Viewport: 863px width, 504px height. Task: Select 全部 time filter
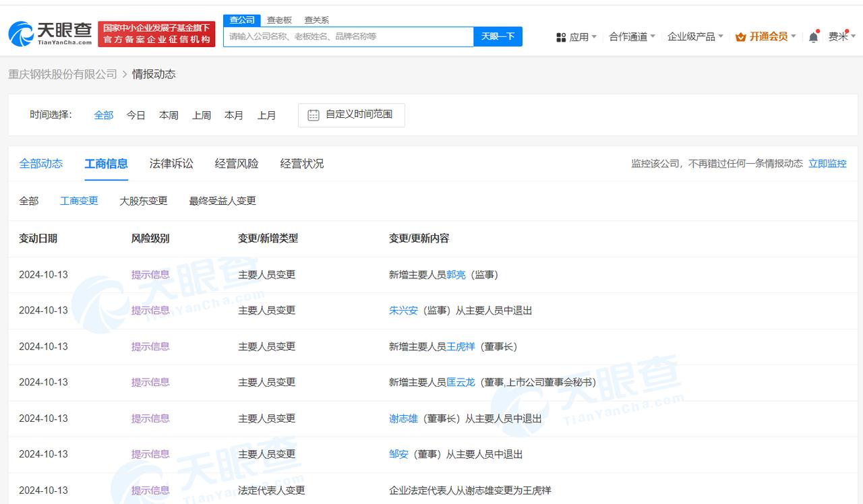104,115
